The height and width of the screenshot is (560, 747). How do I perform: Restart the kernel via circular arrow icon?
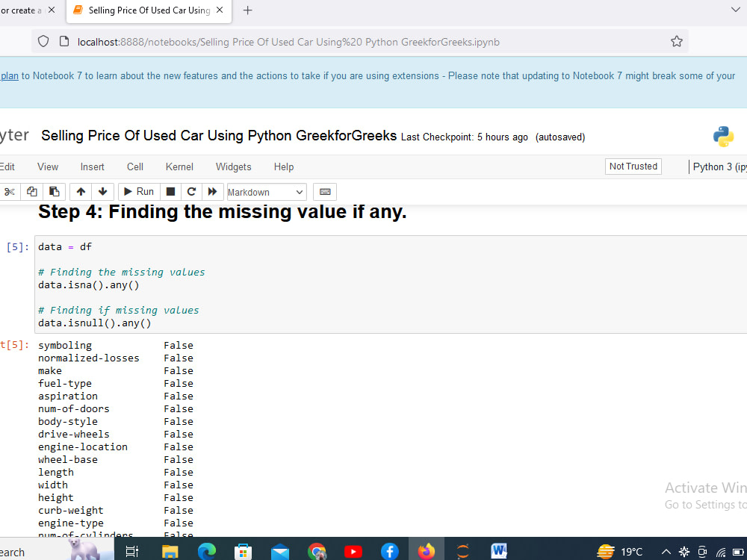pyautogui.click(x=191, y=192)
